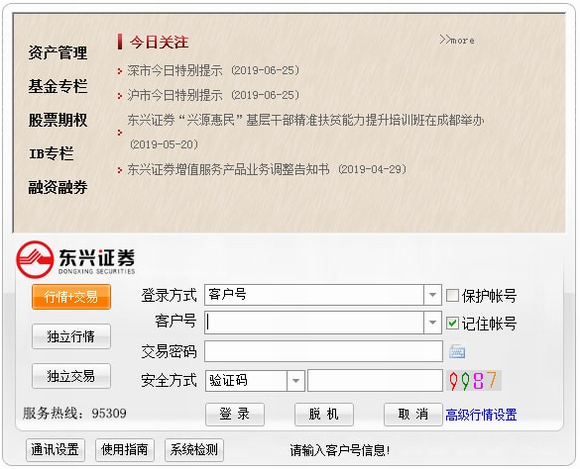Open 通讯设置 communication settings
This screenshot has width=580, height=469.
click(55, 450)
